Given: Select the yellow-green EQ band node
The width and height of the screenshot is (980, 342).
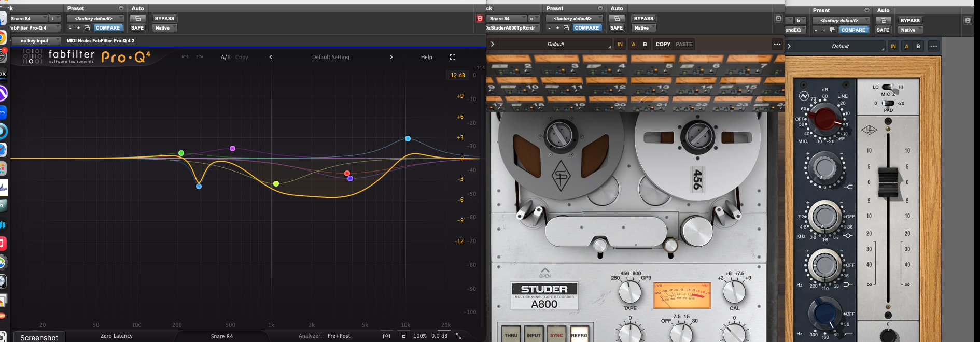Looking at the screenshot, I should 276,183.
